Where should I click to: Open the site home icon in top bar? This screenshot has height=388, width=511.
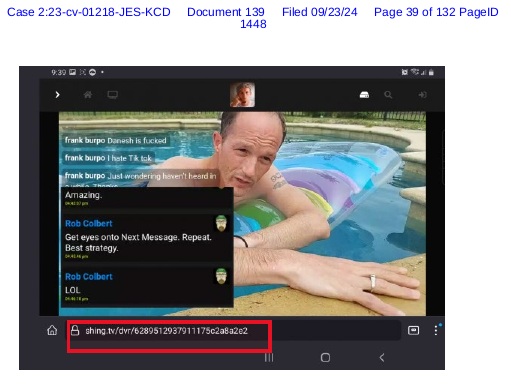click(x=88, y=95)
